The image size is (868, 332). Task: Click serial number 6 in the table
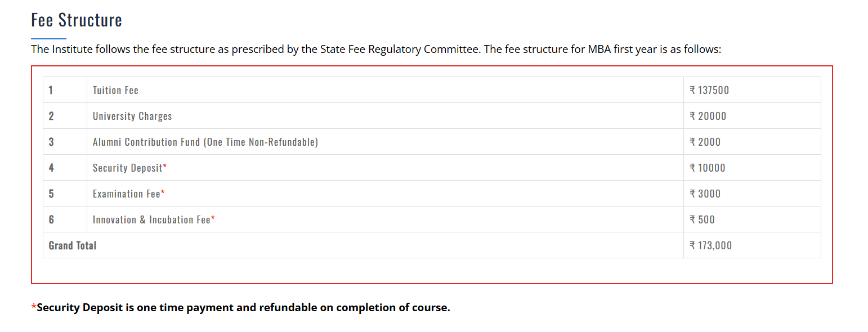51,219
